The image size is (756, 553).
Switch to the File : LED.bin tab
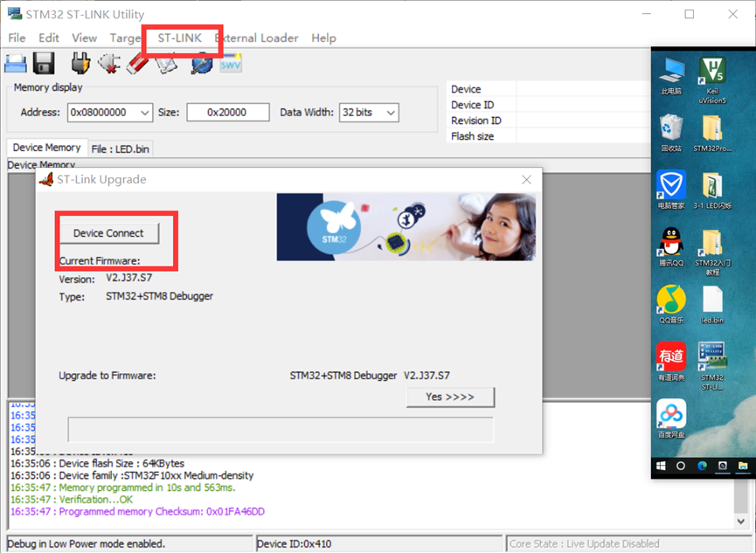click(x=121, y=149)
